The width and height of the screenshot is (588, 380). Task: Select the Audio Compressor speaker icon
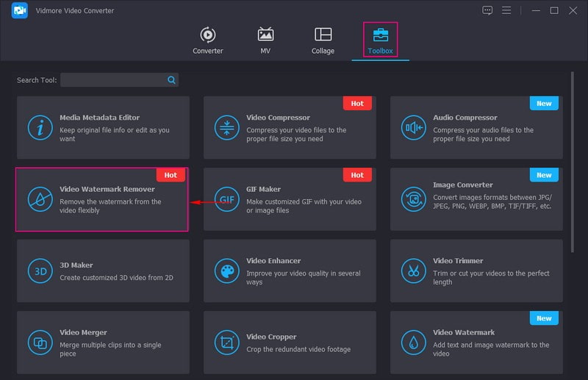point(413,128)
